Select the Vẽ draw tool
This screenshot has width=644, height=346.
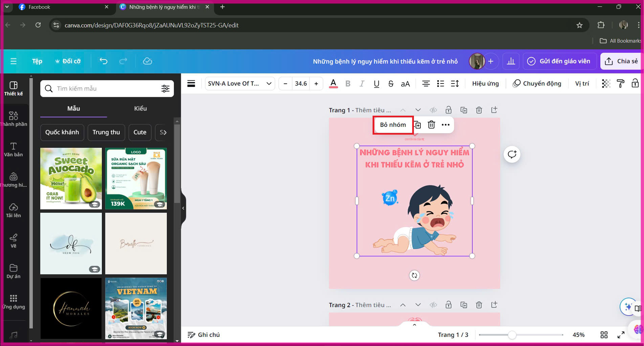coord(14,240)
